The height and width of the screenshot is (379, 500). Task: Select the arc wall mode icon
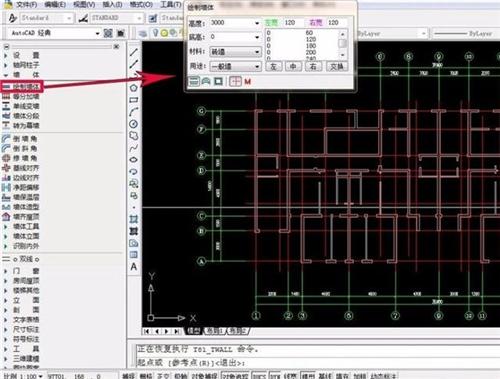pos(206,81)
